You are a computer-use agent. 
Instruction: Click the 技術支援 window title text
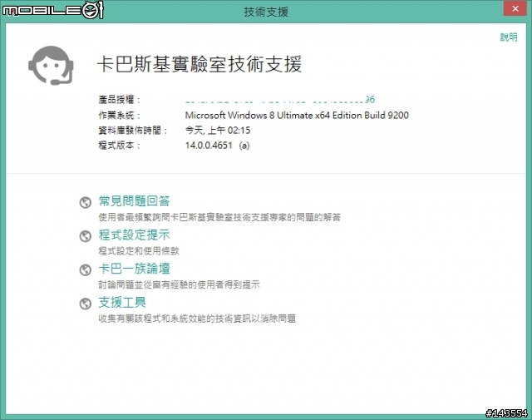point(266,12)
